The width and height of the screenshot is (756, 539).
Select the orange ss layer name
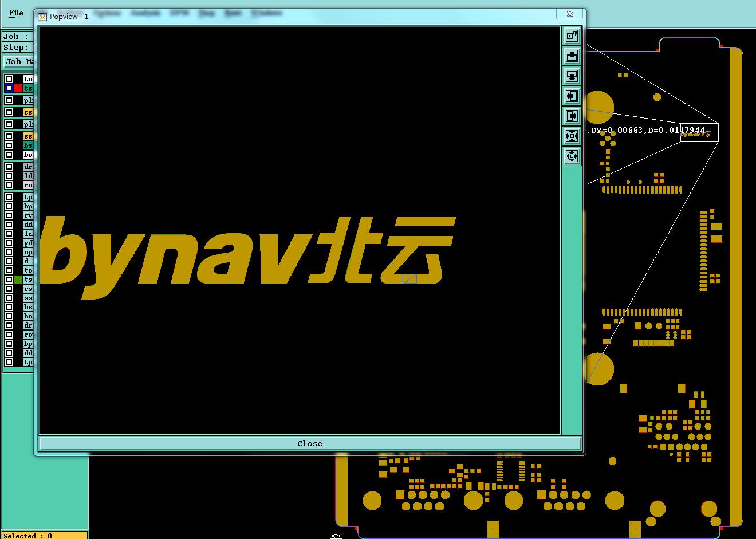[x=28, y=136]
